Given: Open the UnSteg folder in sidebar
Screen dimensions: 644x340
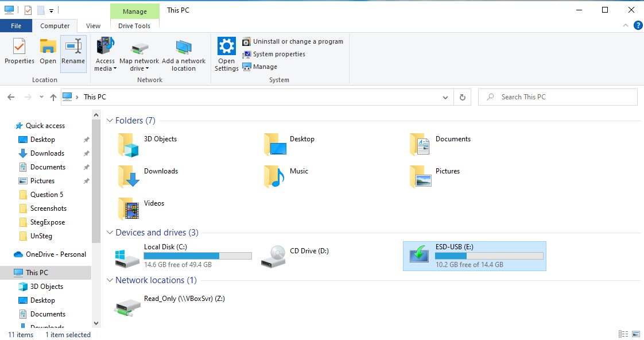Looking at the screenshot, I should click(41, 236).
